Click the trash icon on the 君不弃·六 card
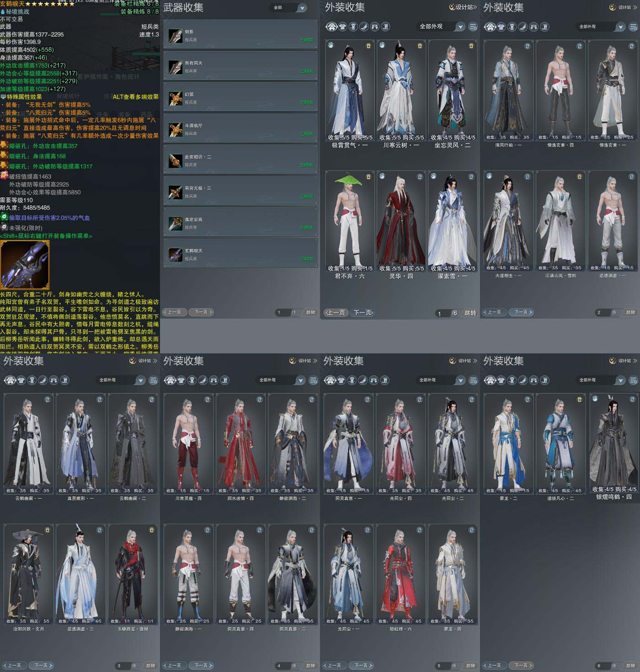The image size is (640, 672). point(368,176)
